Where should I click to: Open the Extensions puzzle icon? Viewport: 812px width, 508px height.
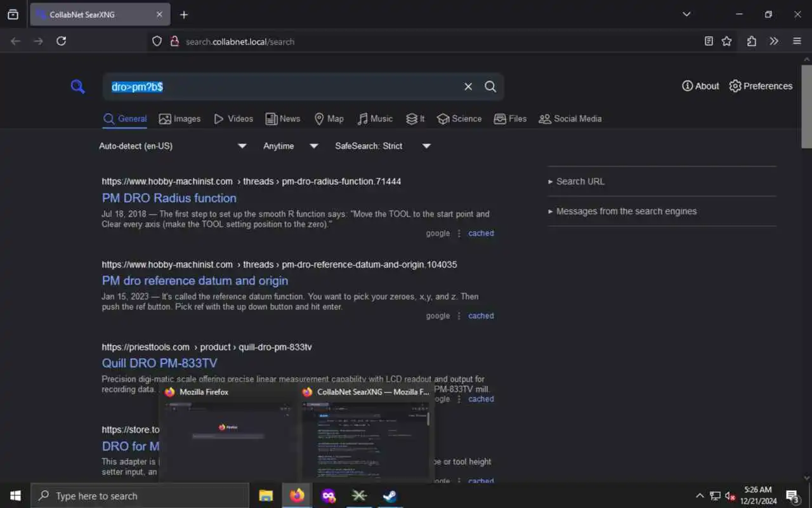752,41
